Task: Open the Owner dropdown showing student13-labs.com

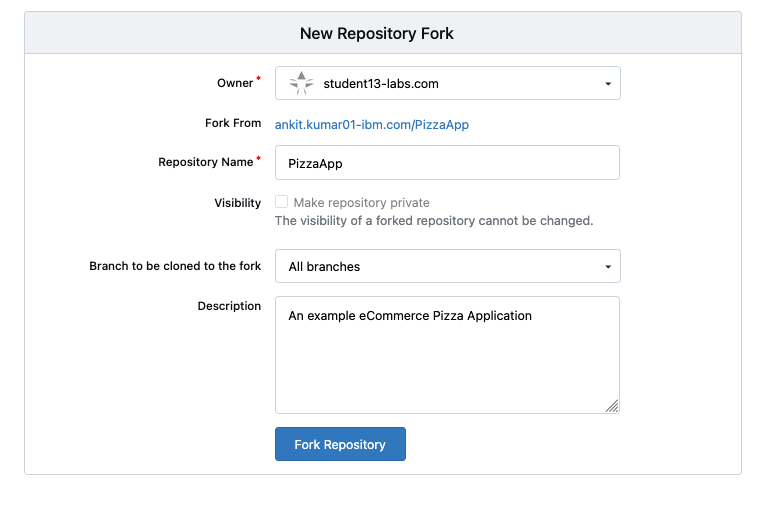Action: (447, 83)
